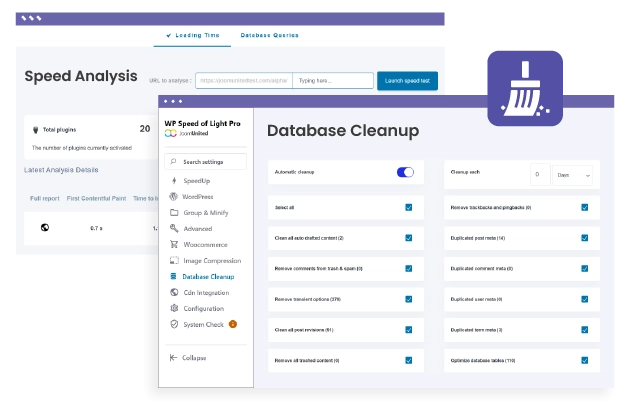Uncheck Remove all trashed content checkbox
630x401 pixels.
[x=409, y=360]
